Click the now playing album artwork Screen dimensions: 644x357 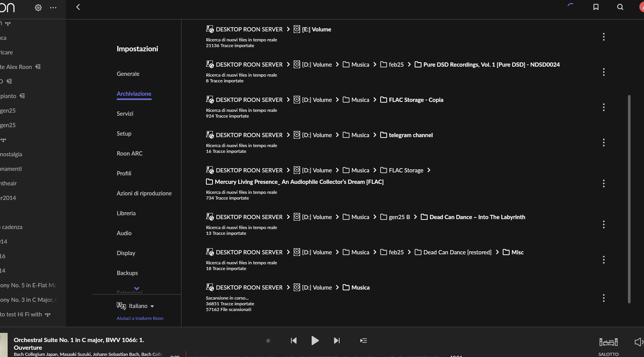[4, 345]
